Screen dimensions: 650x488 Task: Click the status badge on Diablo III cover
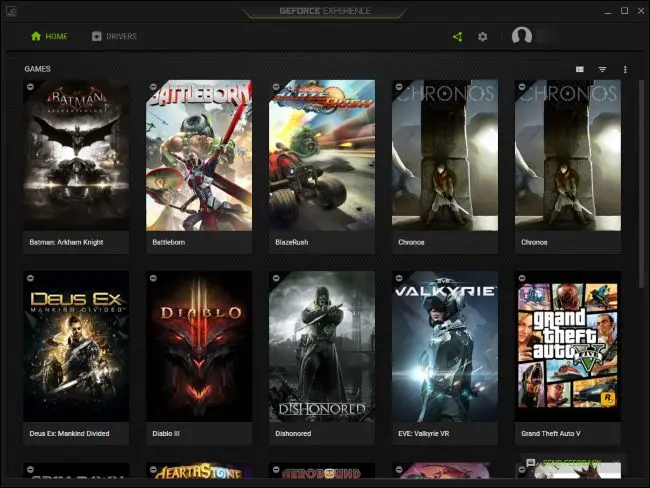click(x=153, y=278)
